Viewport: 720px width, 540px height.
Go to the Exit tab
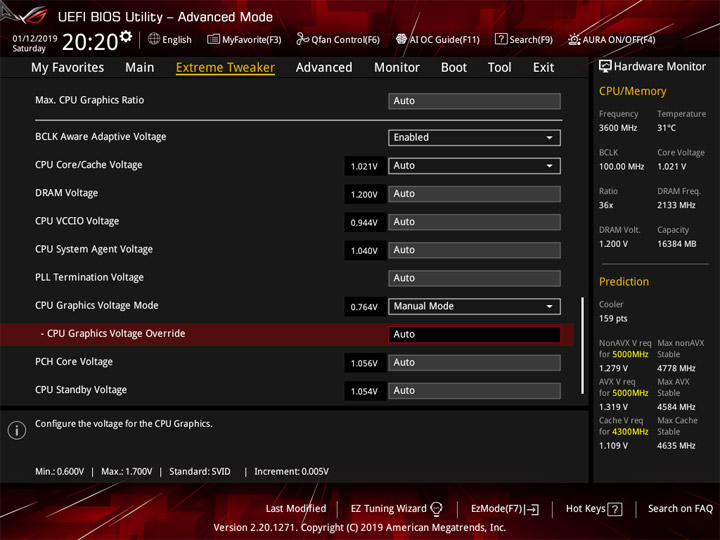pyautogui.click(x=543, y=68)
